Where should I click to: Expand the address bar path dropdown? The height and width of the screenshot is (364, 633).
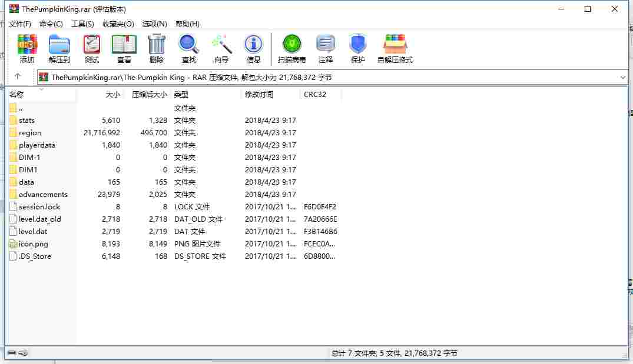pyautogui.click(x=622, y=78)
